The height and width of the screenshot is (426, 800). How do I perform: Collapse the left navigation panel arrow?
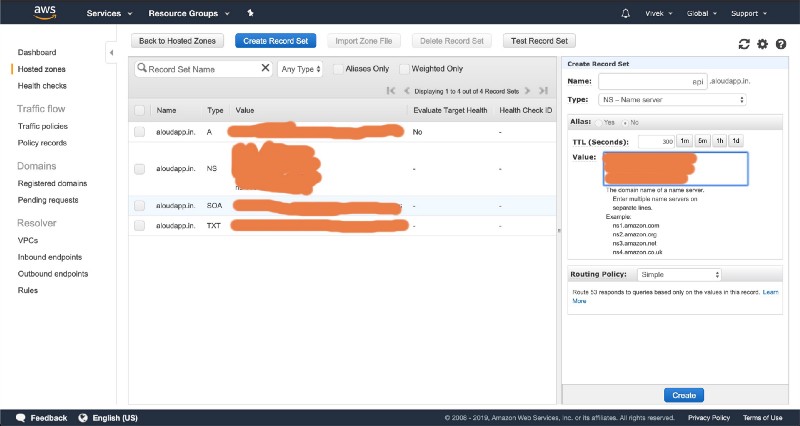(x=111, y=53)
